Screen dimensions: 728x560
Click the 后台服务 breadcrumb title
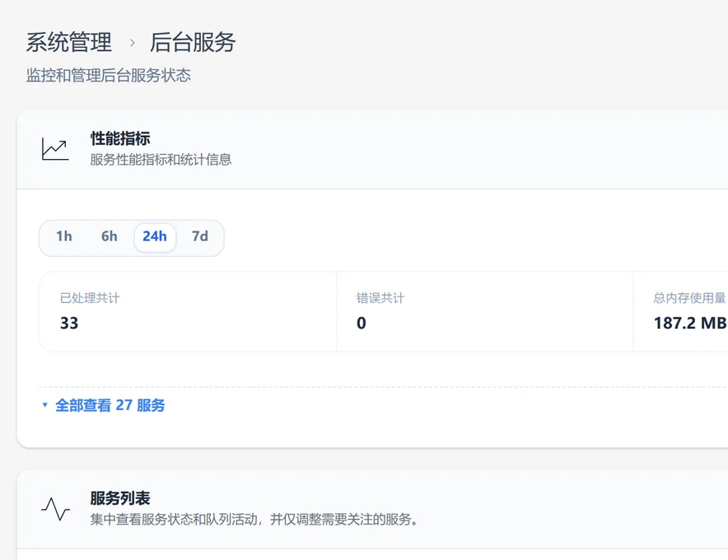[193, 42]
